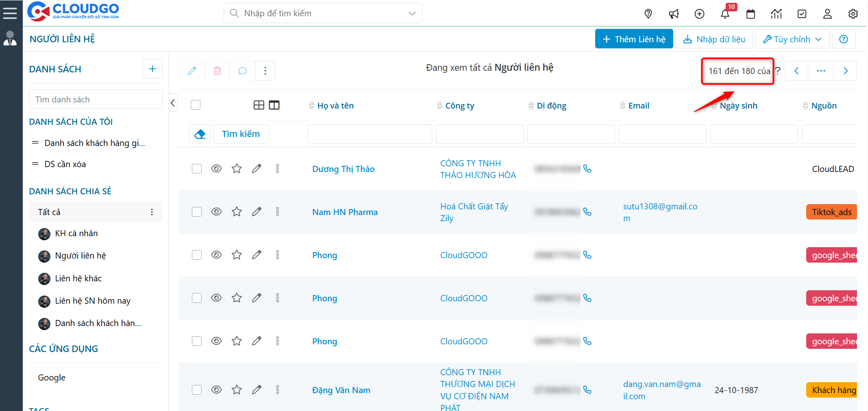Viewport: 868px width, 411px height.
Task: Select the KH cá nhân list
Action: tap(76, 233)
